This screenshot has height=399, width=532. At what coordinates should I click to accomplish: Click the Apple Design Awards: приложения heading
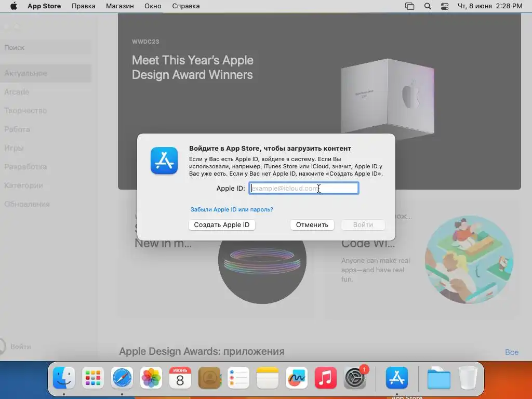tap(202, 352)
